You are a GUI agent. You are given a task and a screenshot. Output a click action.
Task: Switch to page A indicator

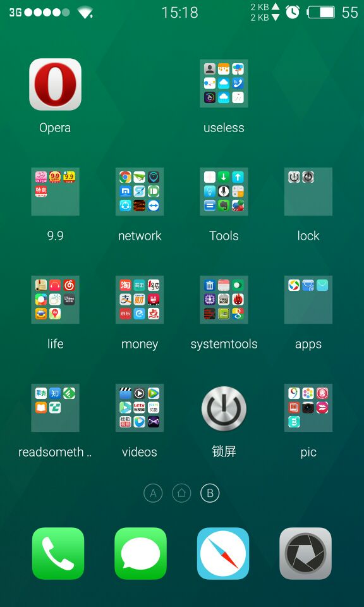pyautogui.click(x=153, y=493)
